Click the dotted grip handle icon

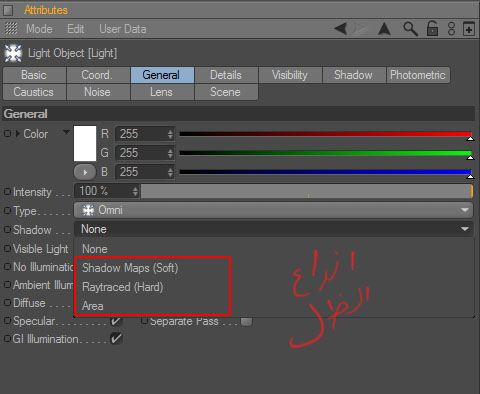(x=11, y=29)
